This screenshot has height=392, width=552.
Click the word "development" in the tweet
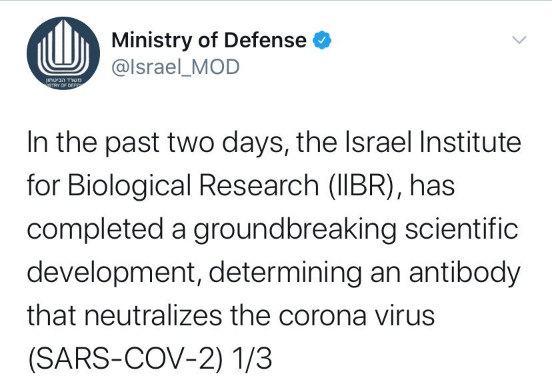tap(113, 274)
